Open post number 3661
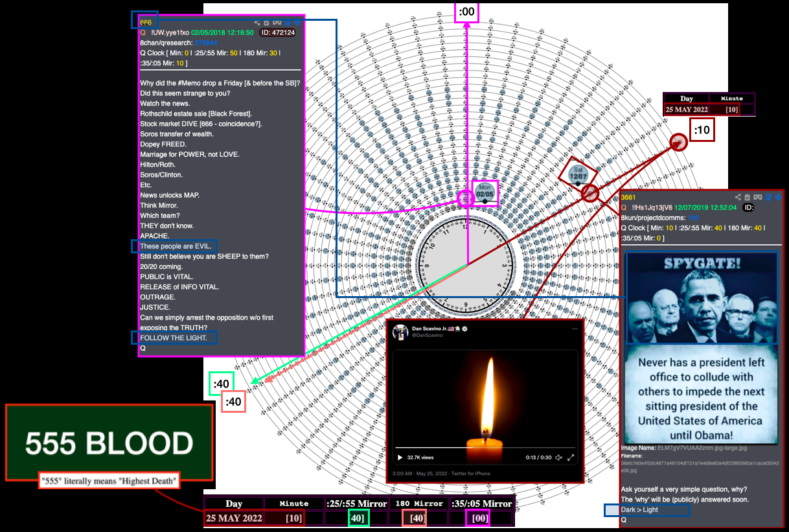Viewport: 789px width, 532px height. tap(629, 197)
